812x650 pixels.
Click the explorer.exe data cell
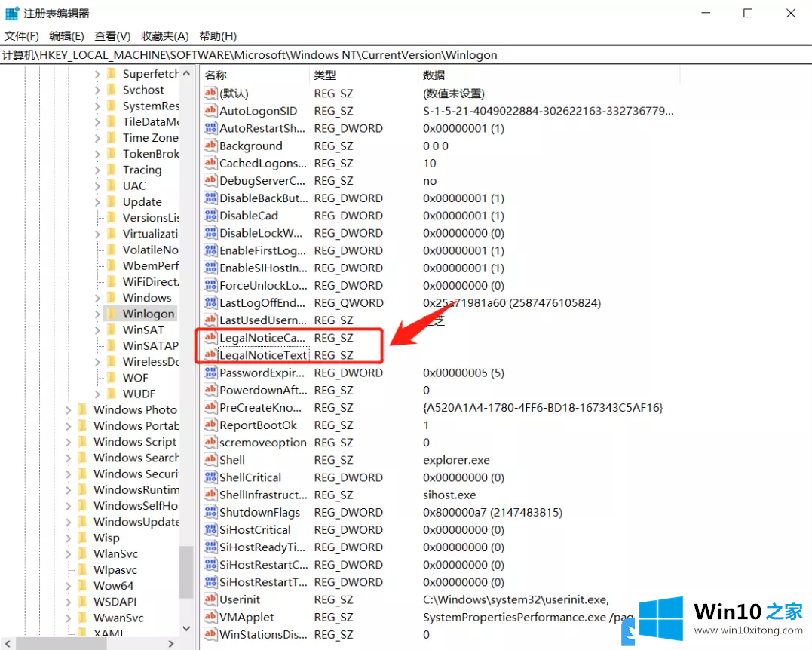(456, 460)
